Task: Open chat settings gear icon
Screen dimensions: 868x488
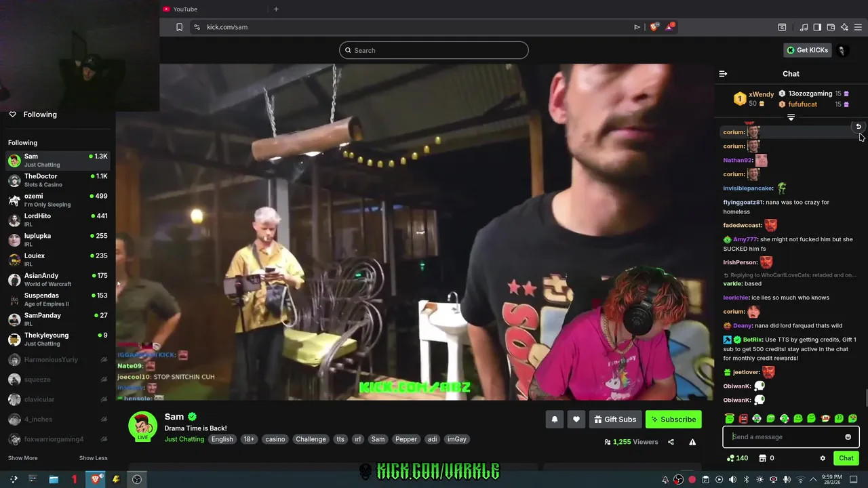Action: [x=823, y=458]
